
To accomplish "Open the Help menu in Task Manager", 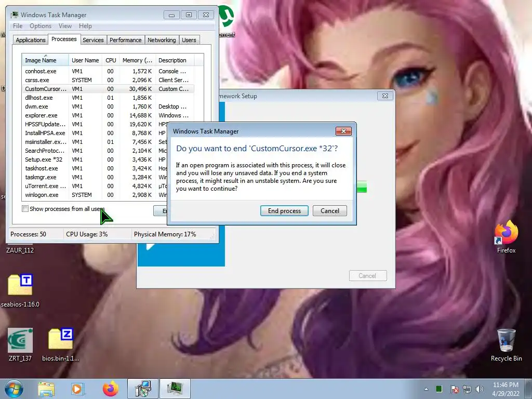I will pyautogui.click(x=85, y=26).
